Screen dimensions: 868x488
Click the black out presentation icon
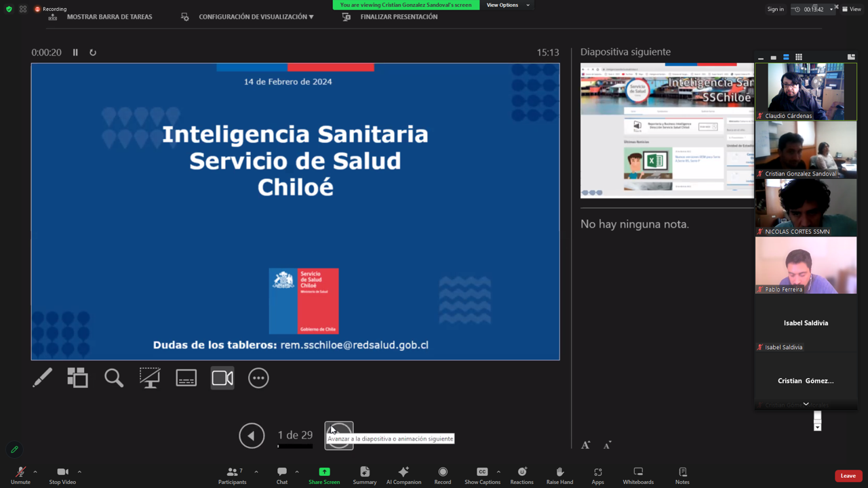click(150, 378)
